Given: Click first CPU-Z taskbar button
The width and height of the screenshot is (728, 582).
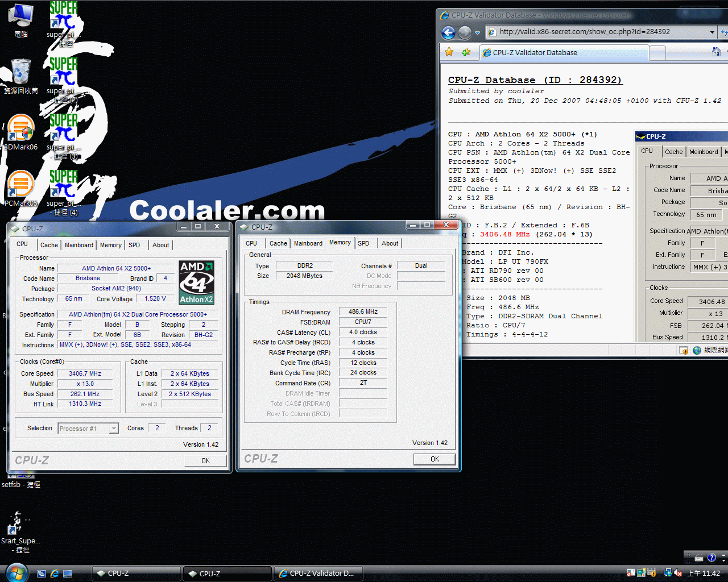Looking at the screenshot, I should pyautogui.click(x=136, y=573).
